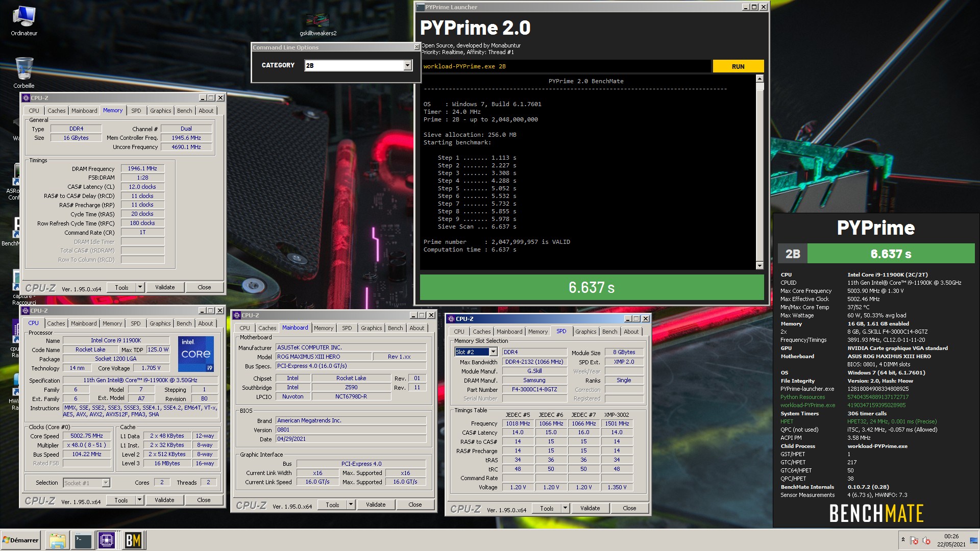Show hidden system tray icons arrow
The image size is (980, 551).
pos(903,540)
